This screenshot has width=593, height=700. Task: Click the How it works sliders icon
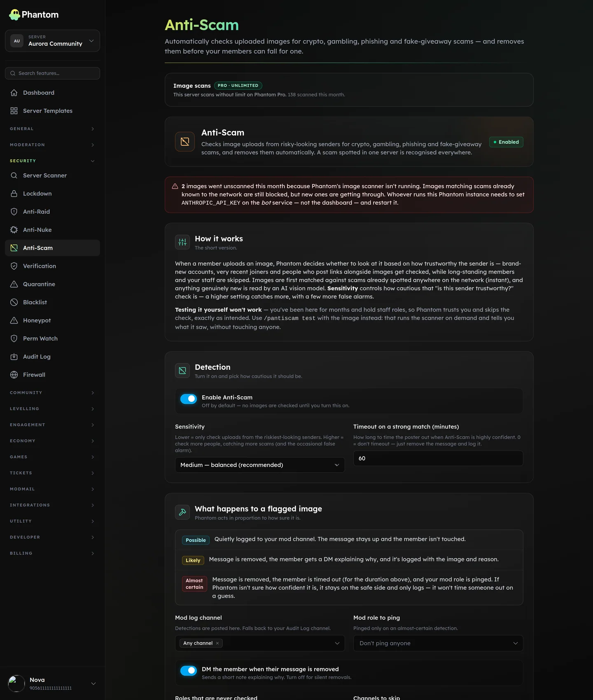182,242
